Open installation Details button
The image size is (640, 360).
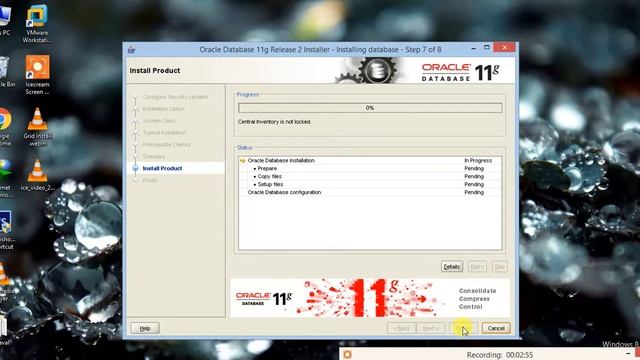click(x=452, y=267)
